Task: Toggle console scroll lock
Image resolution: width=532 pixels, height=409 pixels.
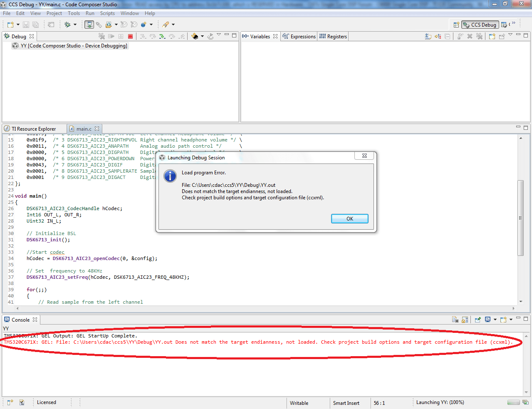Action: click(465, 320)
